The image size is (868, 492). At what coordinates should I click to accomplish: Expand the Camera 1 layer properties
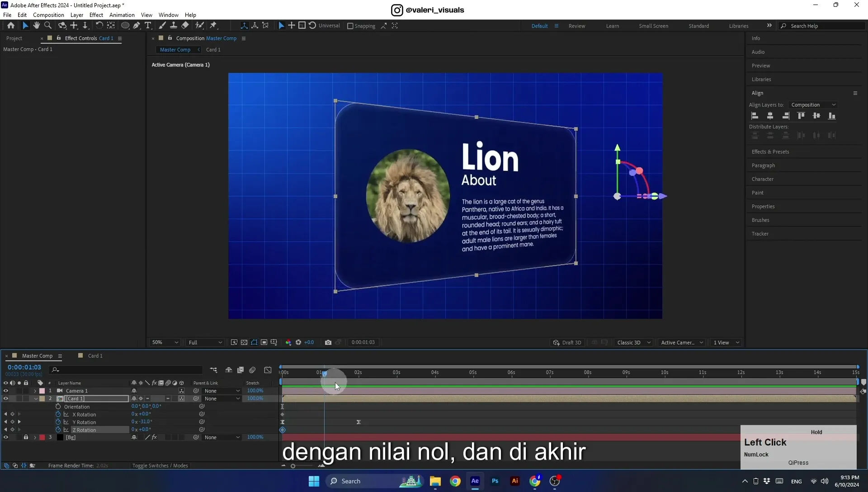point(35,391)
